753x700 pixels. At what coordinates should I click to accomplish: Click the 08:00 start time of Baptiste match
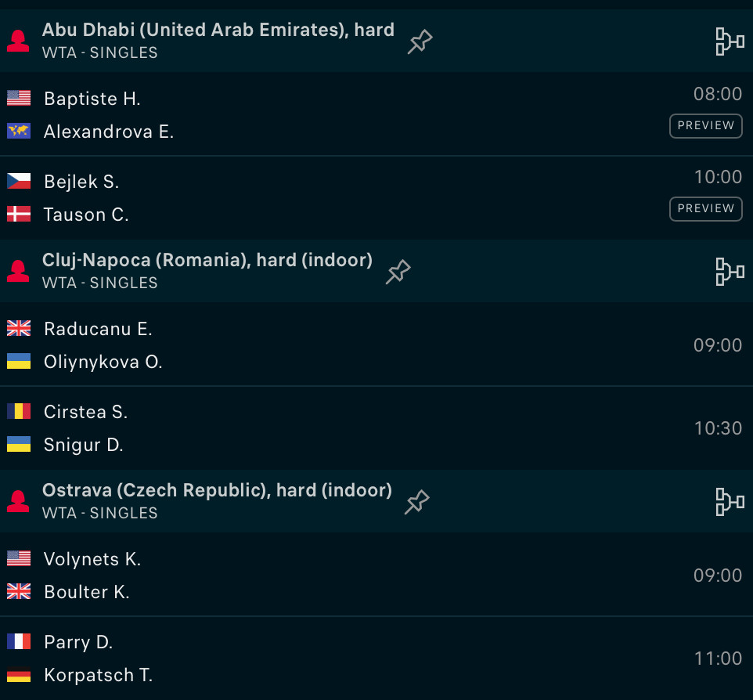(718, 94)
